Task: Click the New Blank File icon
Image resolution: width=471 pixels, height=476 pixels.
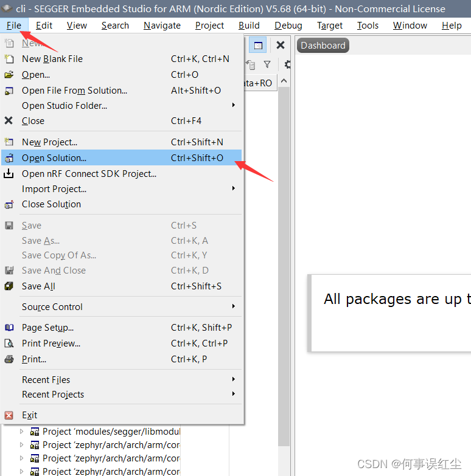Action: pyautogui.click(x=9, y=58)
